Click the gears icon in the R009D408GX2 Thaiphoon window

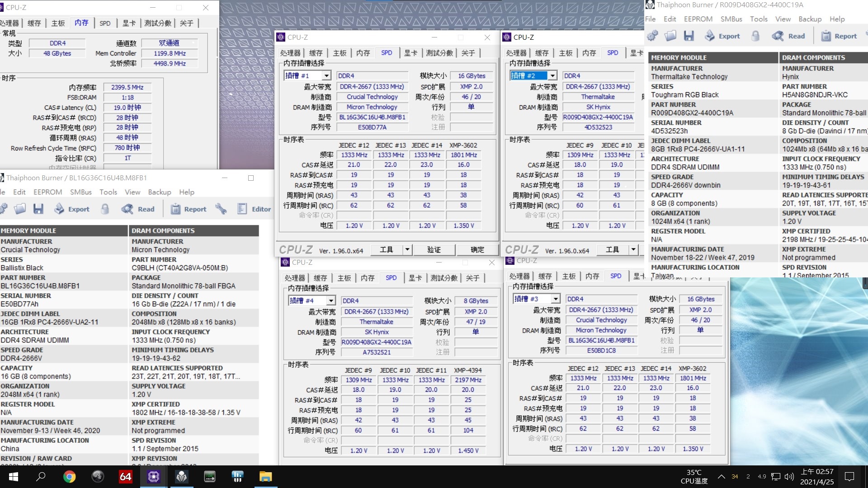652,36
